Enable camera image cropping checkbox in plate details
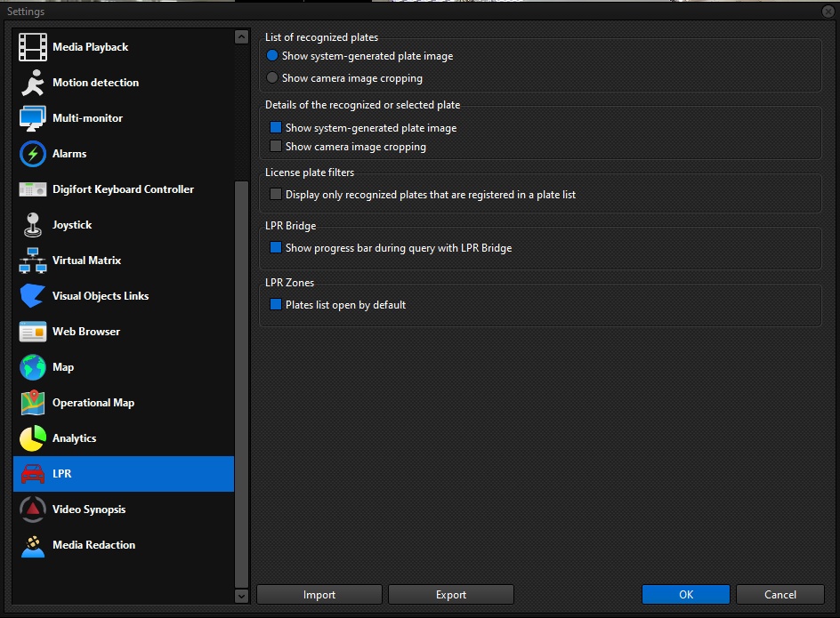840x618 pixels. click(x=276, y=146)
